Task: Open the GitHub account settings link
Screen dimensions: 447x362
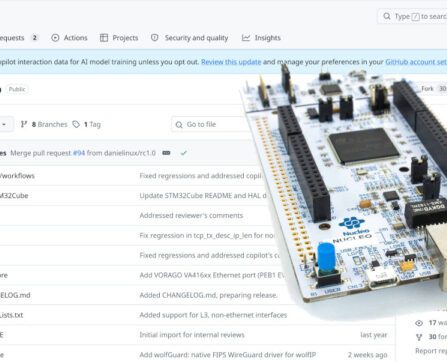Action: pyautogui.click(x=416, y=62)
